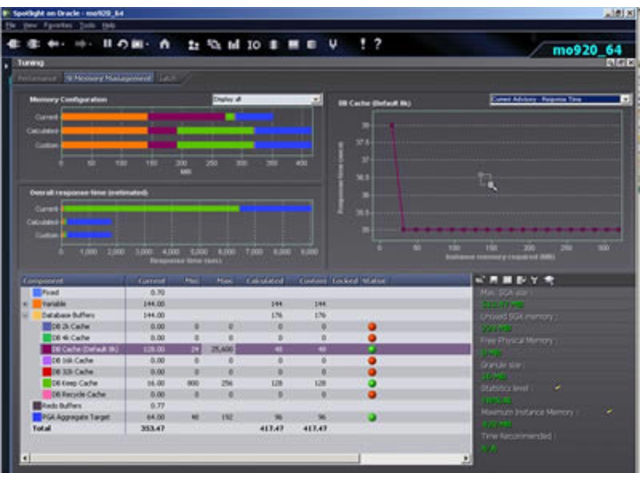Viewport: 640px width, 480px height.
Task: Click the purple DB Cache color swatch in the table
Action: [46, 348]
